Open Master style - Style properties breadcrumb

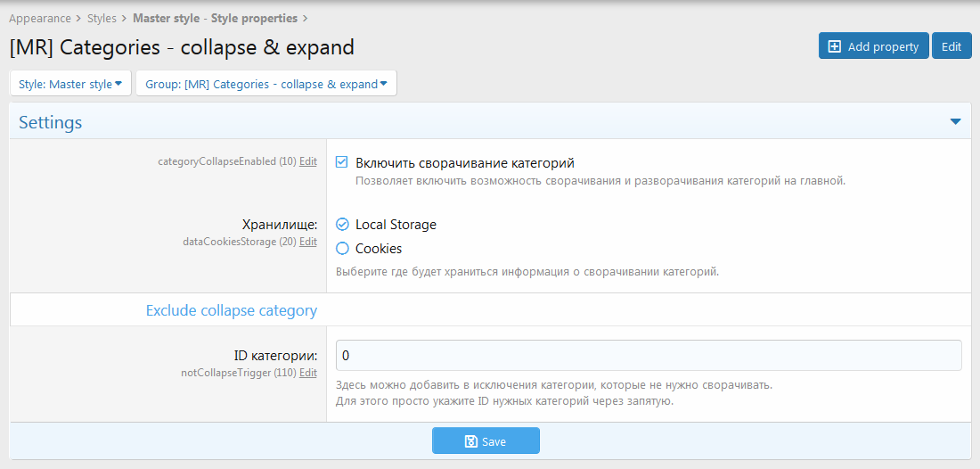(215, 18)
